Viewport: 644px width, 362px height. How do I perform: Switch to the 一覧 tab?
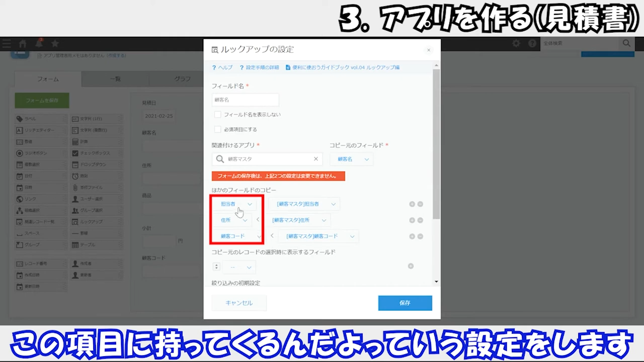click(115, 79)
